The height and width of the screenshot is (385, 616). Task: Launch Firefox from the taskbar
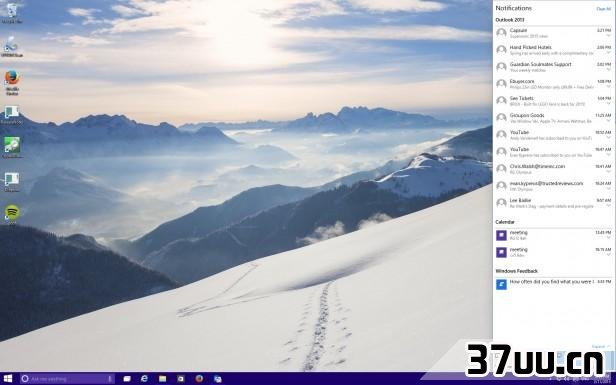click(x=199, y=379)
